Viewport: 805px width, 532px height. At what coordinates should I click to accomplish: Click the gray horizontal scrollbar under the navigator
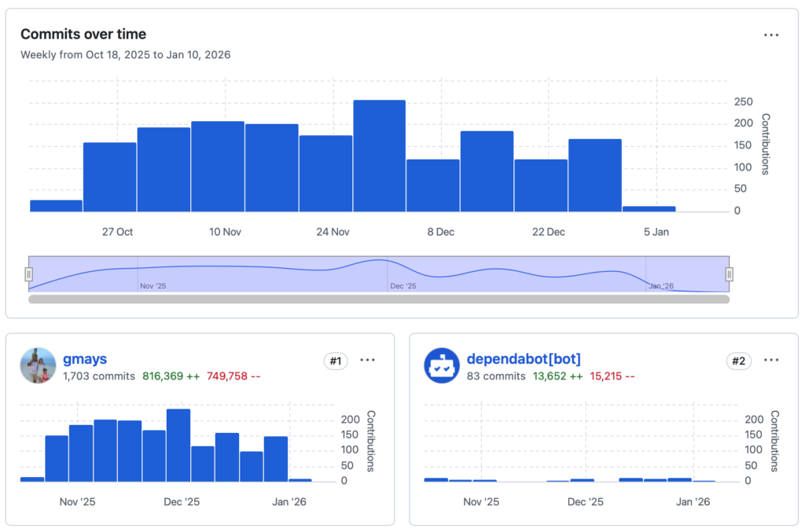pos(378,299)
